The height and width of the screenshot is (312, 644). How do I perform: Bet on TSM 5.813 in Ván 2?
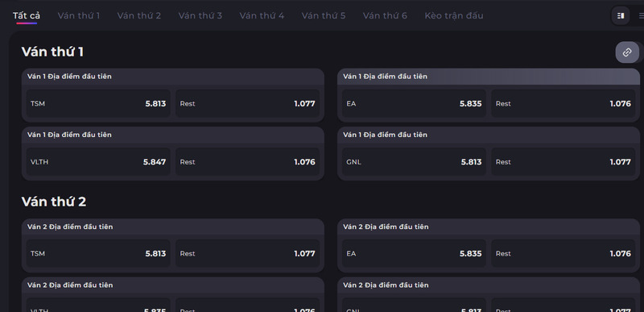(98, 254)
